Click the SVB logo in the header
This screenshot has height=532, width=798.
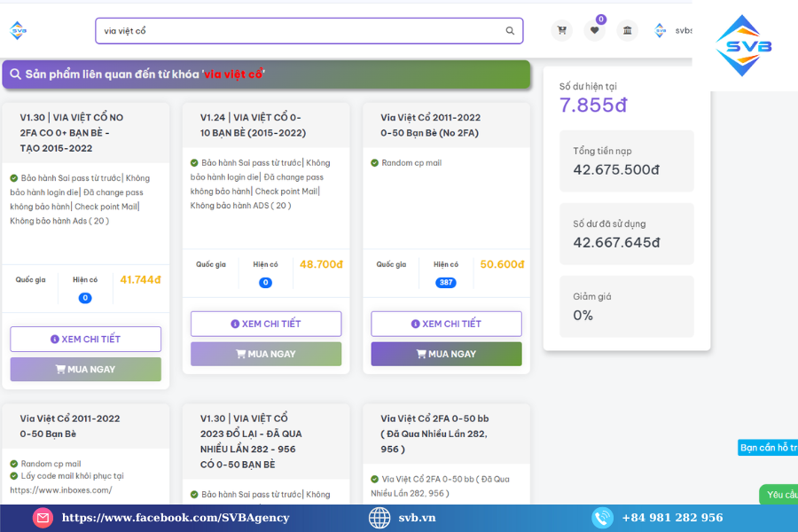[x=19, y=30]
